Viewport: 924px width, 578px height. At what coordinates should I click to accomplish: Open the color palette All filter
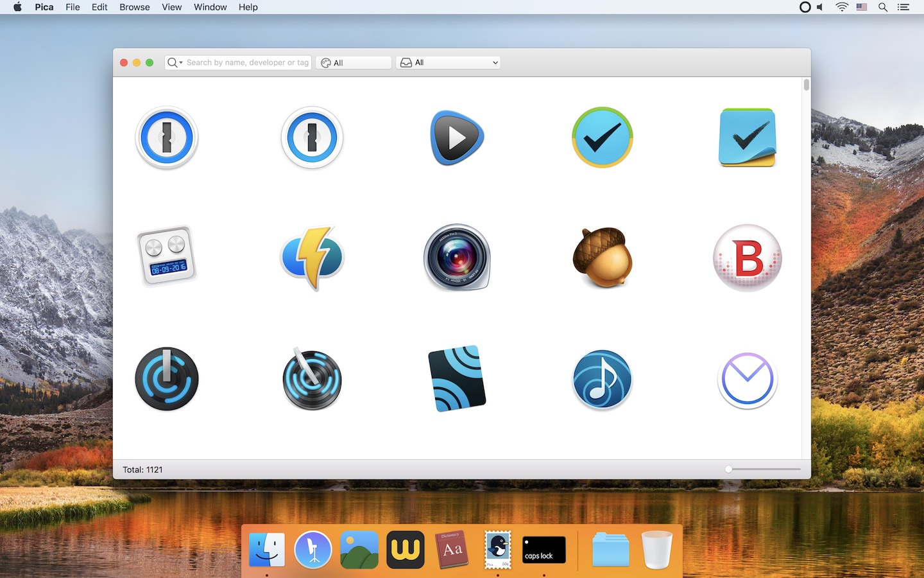[354, 62]
